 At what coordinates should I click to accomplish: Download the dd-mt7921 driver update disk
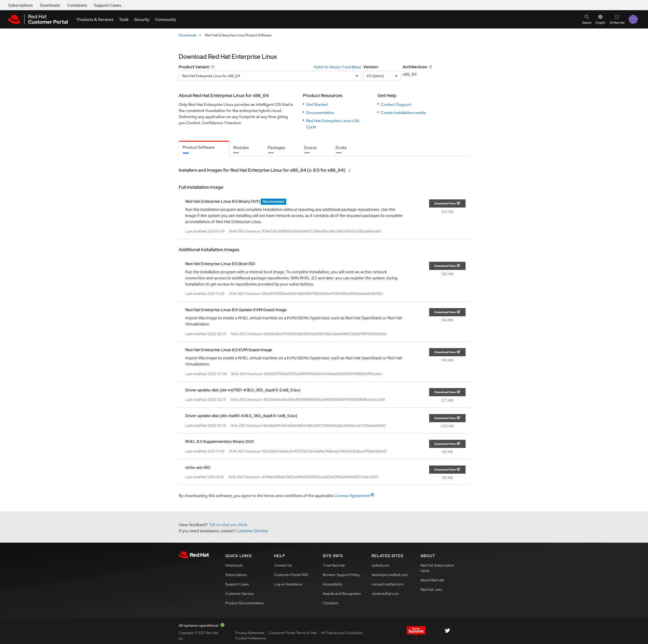(x=447, y=392)
